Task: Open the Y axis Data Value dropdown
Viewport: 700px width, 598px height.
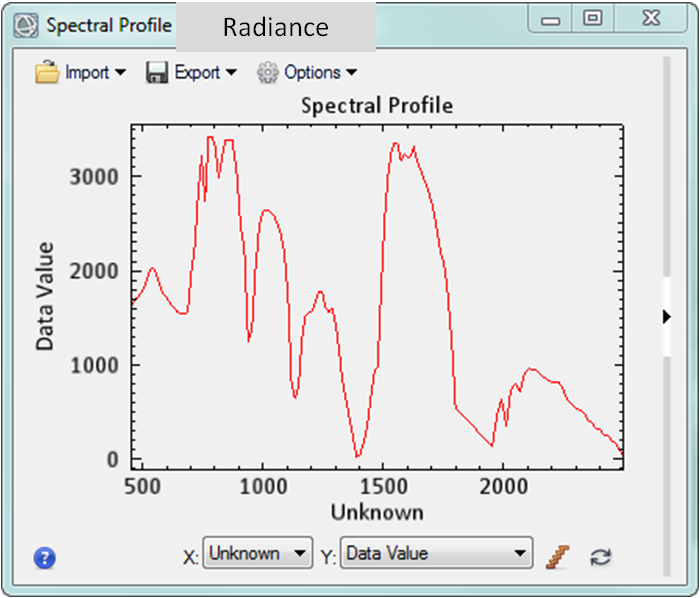Action: pyautogui.click(x=436, y=554)
